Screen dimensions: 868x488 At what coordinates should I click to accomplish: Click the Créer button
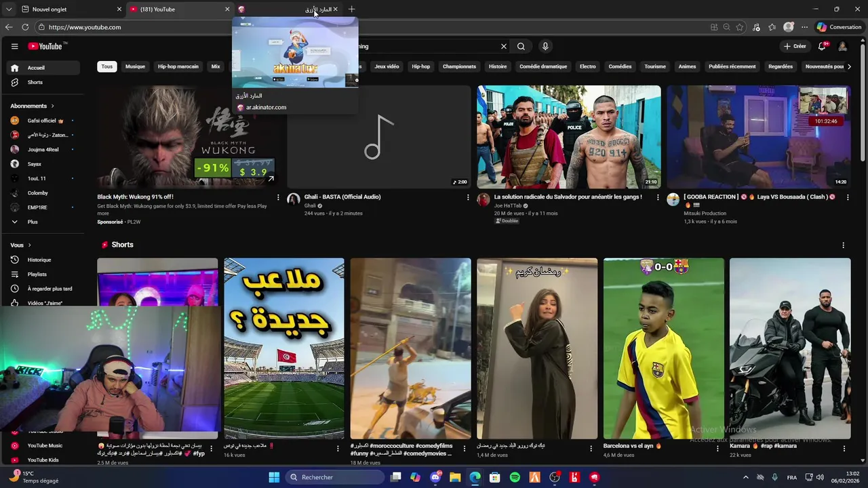[795, 46]
